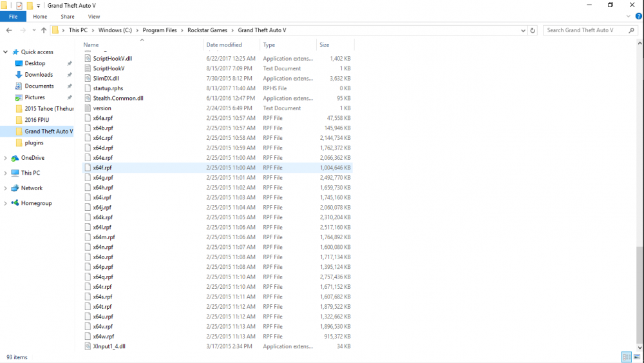This screenshot has width=644, height=363.
Task: Click the Back navigation arrow
Action: 9,30
